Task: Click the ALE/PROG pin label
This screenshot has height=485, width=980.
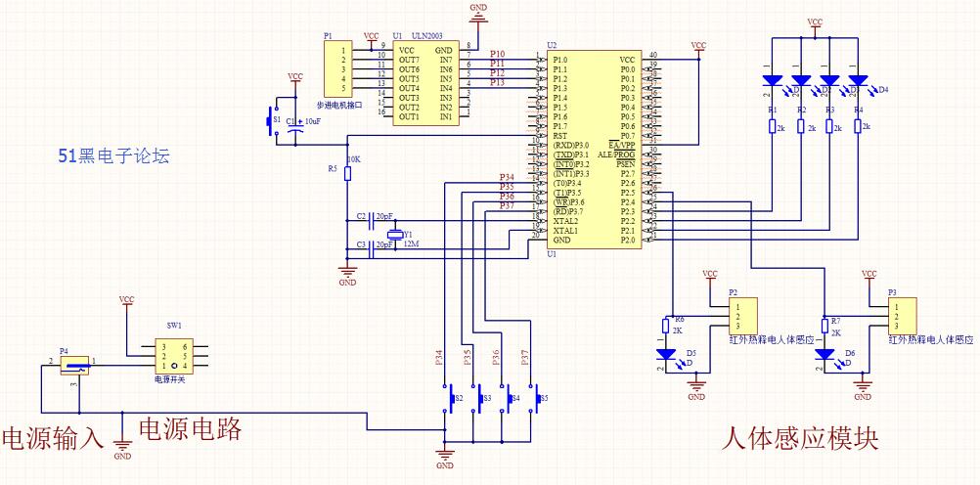Action: [x=617, y=154]
